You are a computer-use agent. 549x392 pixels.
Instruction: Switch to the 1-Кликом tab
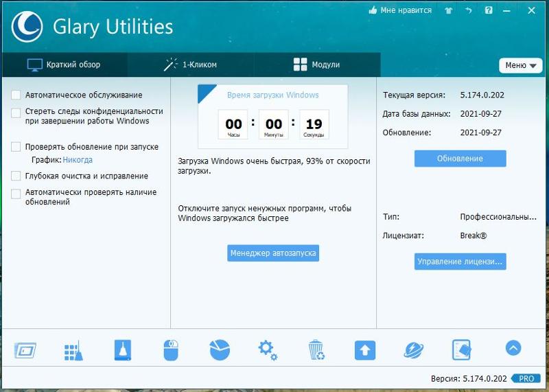click(191, 65)
